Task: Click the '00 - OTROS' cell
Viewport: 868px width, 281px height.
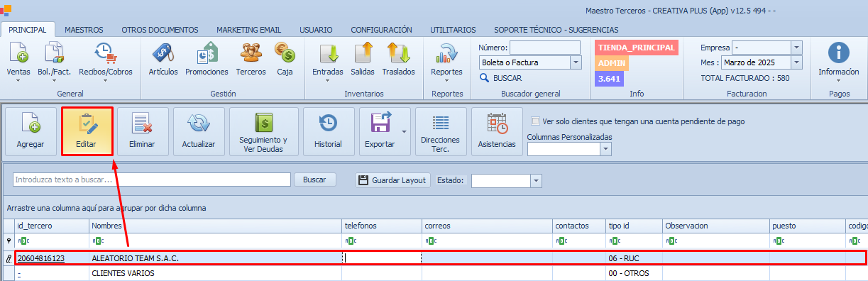Action: tap(634, 273)
